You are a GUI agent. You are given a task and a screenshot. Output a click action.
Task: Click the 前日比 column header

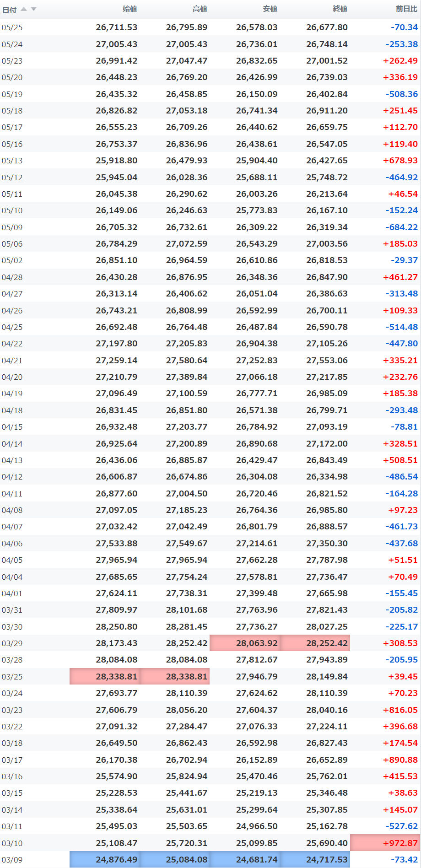[407, 9]
